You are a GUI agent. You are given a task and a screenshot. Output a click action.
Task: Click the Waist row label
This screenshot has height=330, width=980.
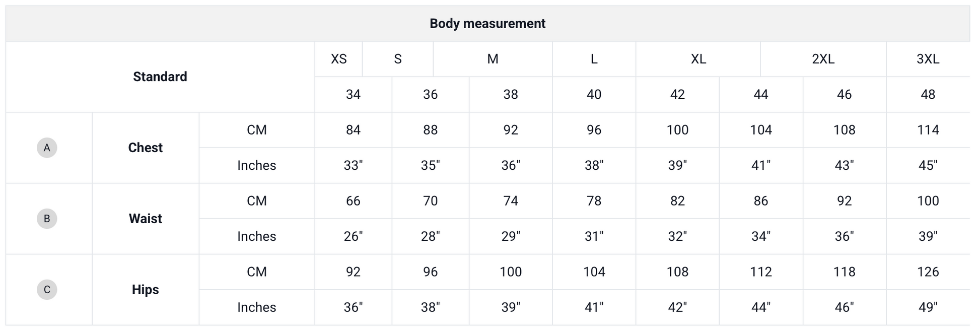tap(145, 219)
